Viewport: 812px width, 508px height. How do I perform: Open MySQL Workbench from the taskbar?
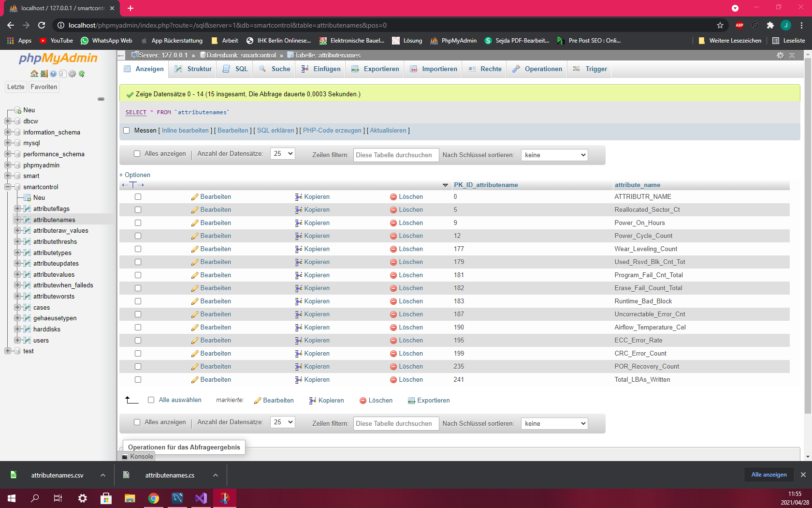(x=177, y=498)
